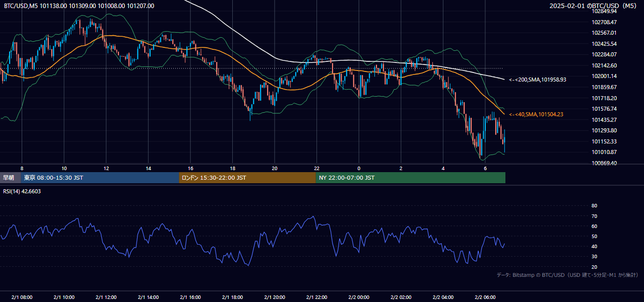Click the 2/1 20:00 time axis label
Image resolution: width=644 pixels, height=302 pixels.
(275, 297)
